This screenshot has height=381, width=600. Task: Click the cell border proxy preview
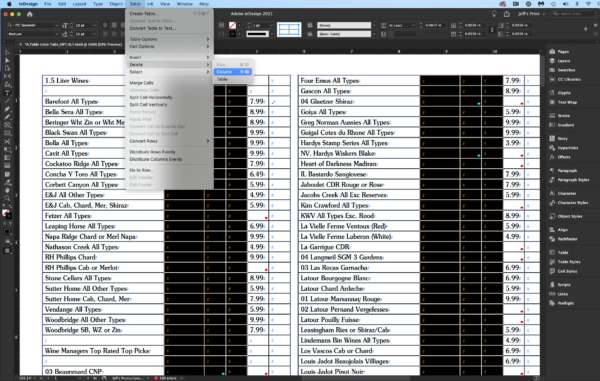click(289, 30)
